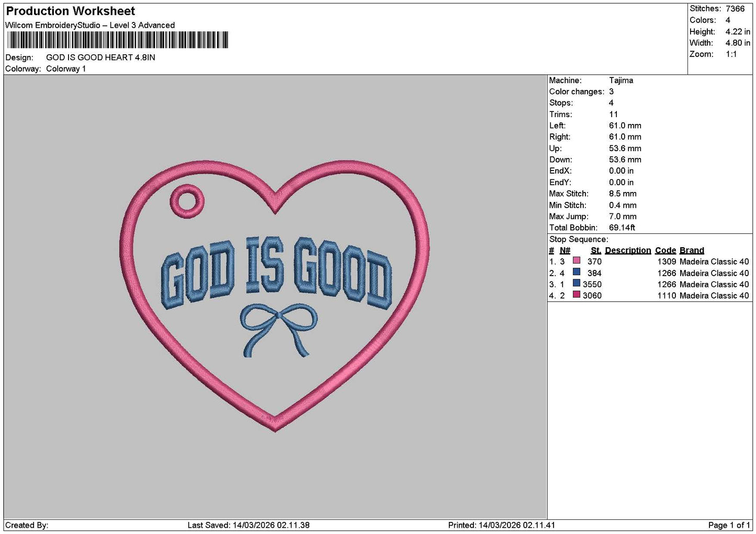This screenshot has width=756, height=534.
Task: Click the barcode under the worksheet title
Action: click(118, 40)
